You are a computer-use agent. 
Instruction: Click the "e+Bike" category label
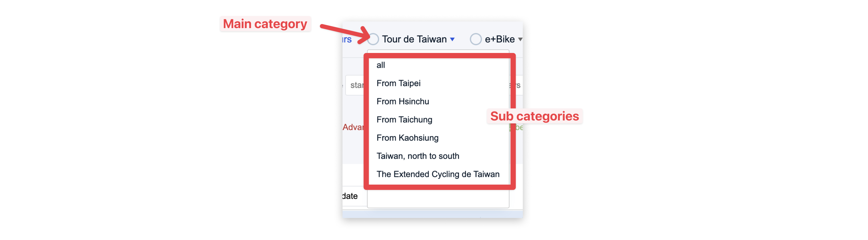(499, 39)
